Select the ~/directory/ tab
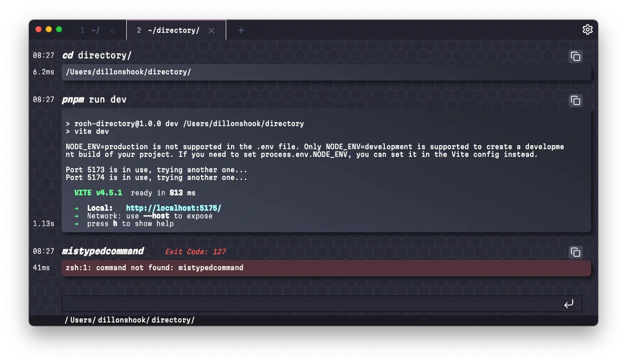The image size is (627, 364). tap(169, 30)
